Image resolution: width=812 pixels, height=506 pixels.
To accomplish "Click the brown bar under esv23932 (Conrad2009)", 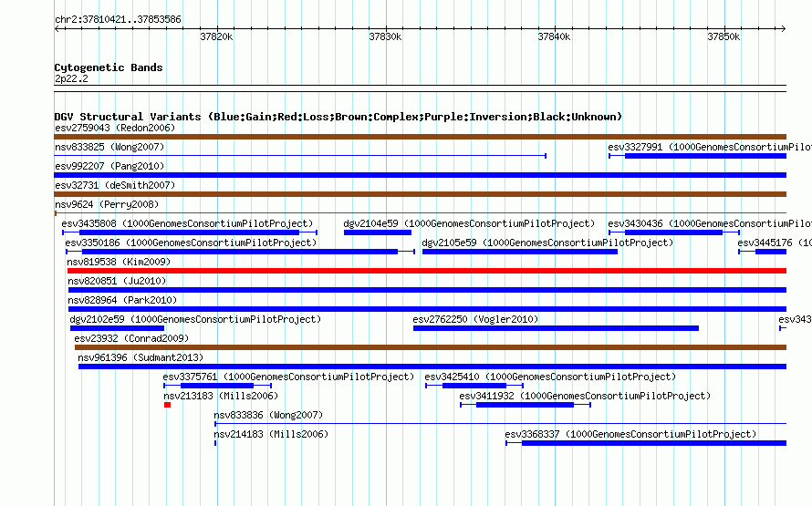I will (431, 347).
